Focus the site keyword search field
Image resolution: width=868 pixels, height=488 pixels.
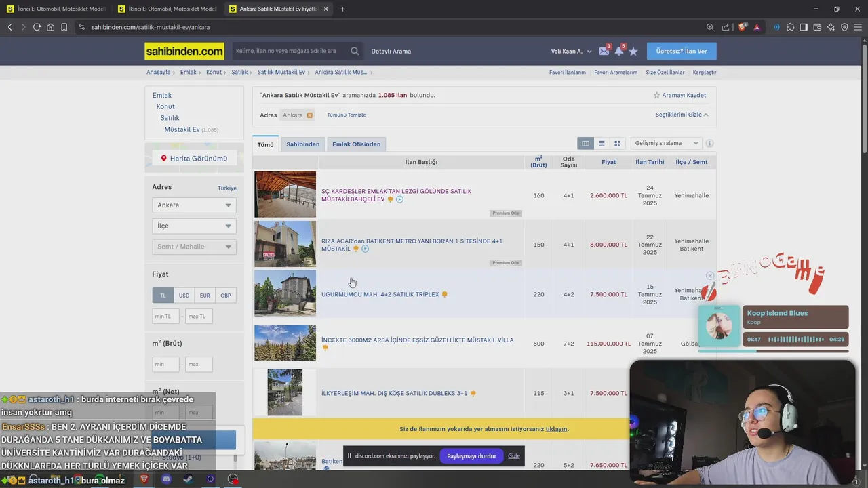(x=290, y=51)
